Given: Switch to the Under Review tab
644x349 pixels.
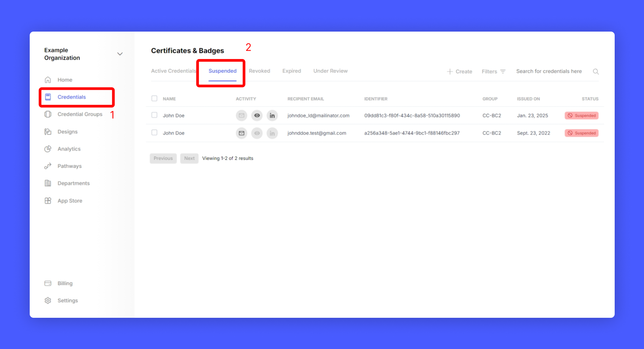Looking at the screenshot, I should point(330,71).
